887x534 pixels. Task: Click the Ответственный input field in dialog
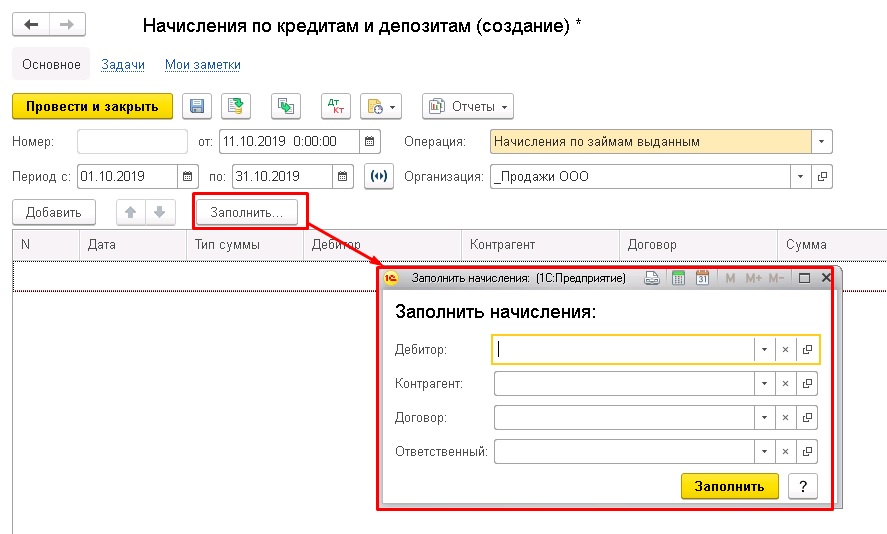(625, 451)
